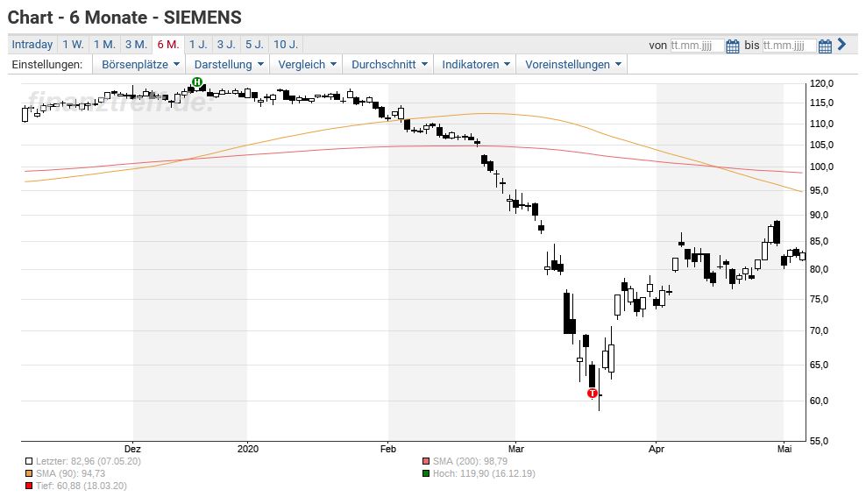Click 'SMA (200): 98,79' legend text

tap(470, 462)
